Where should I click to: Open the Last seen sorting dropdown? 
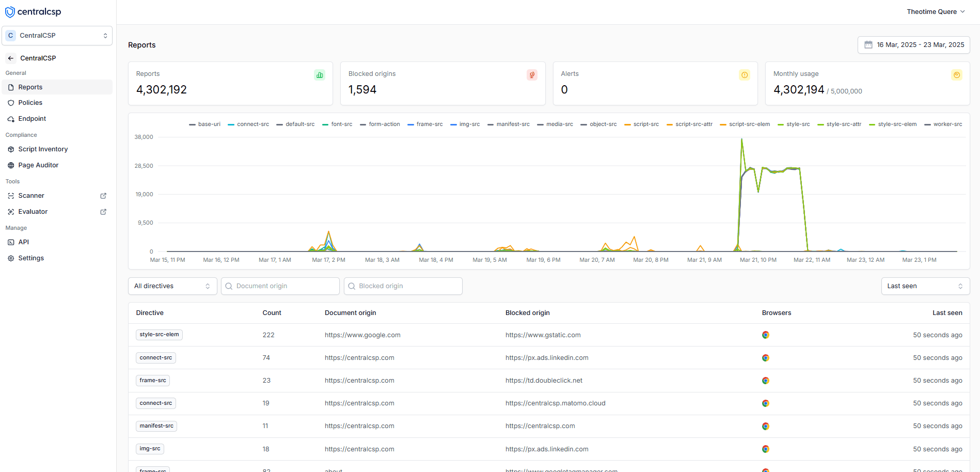tap(924, 286)
